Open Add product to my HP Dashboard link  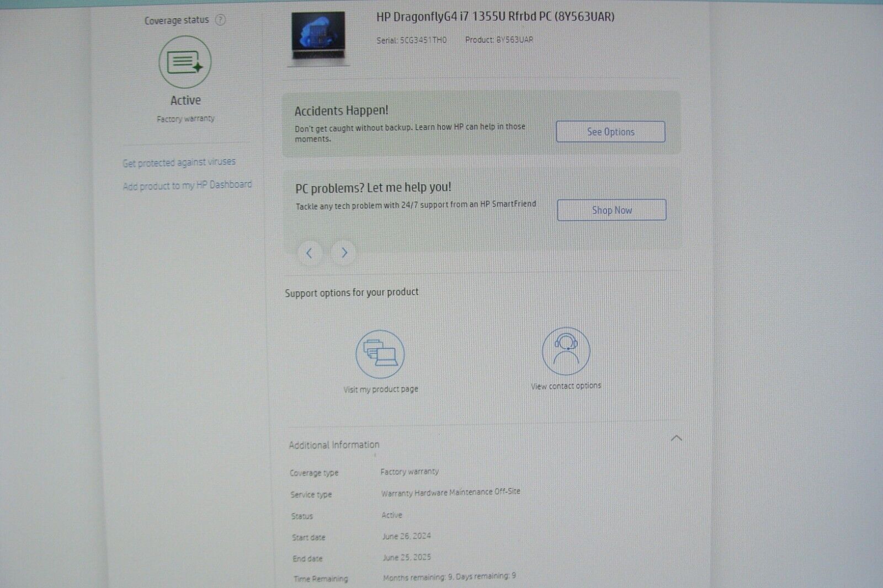[x=187, y=185]
